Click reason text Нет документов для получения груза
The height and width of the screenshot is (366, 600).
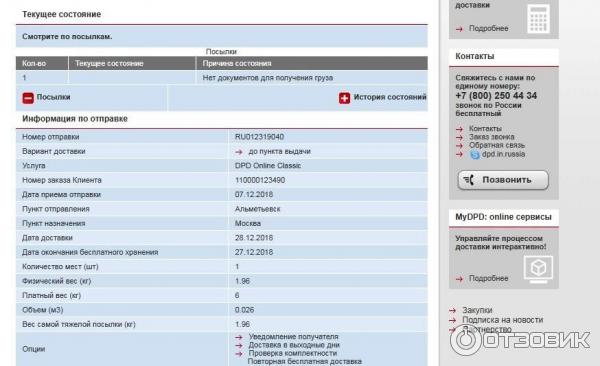[x=268, y=78]
